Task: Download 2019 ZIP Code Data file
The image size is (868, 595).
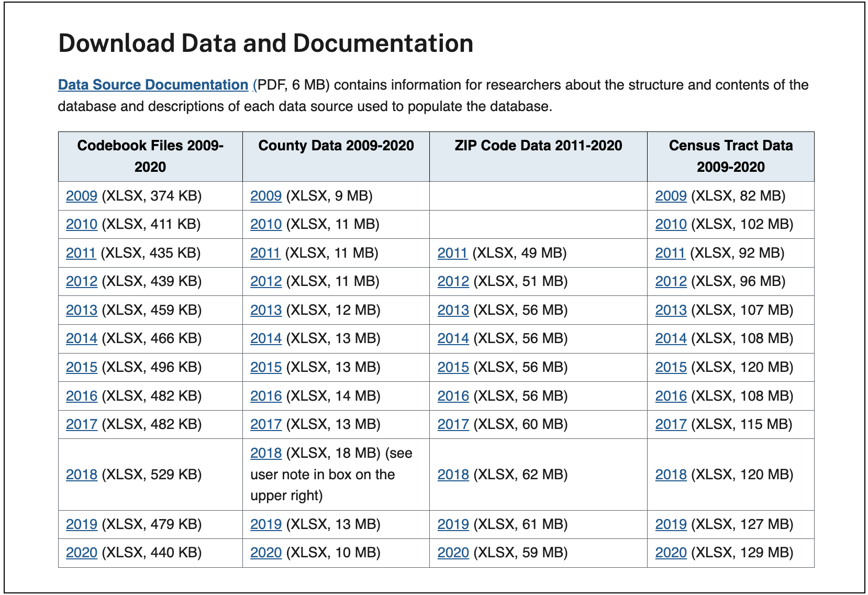Action: coord(453,524)
